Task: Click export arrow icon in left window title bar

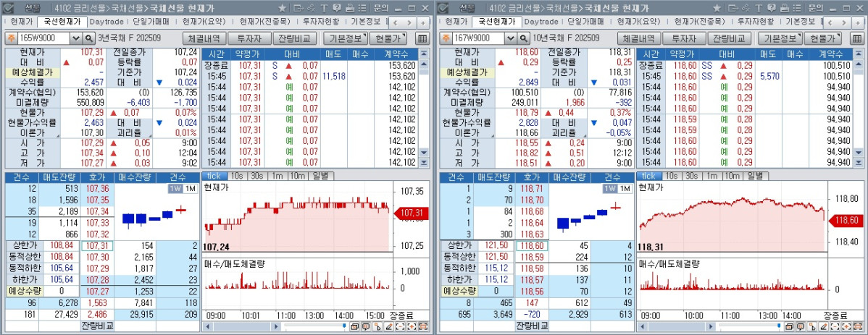Action: pyautogui.click(x=299, y=8)
